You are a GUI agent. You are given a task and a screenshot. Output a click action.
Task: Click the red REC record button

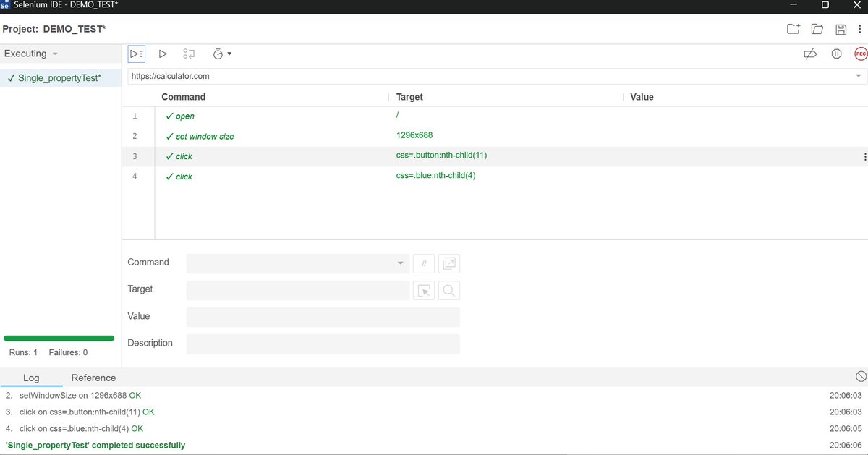(861, 54)
